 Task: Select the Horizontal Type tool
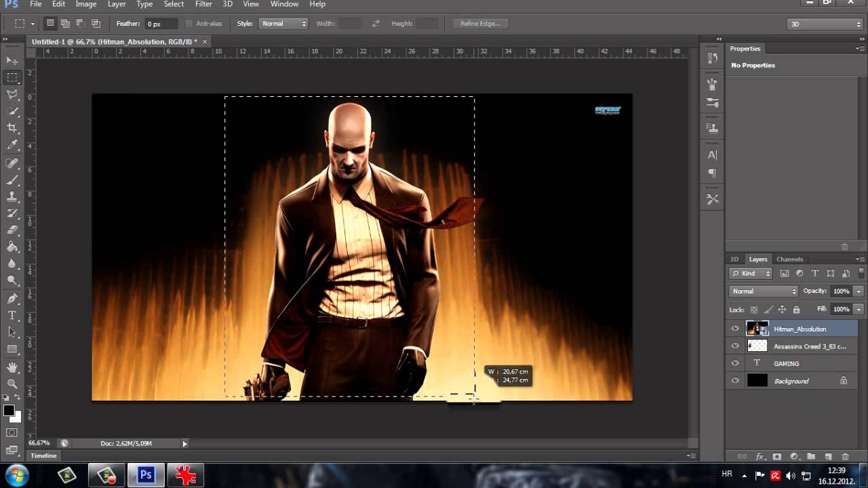12,316
